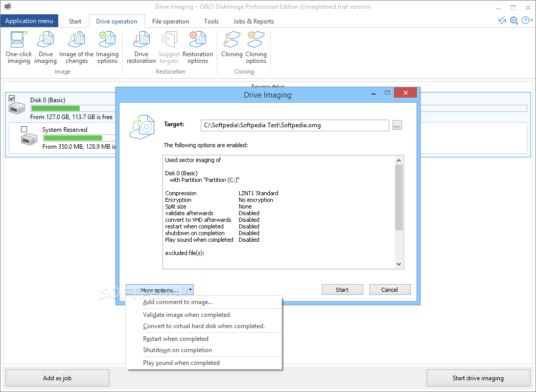Browse for target with the ... button
This screenshot has height=392, width=536.
tap(397, 125)
